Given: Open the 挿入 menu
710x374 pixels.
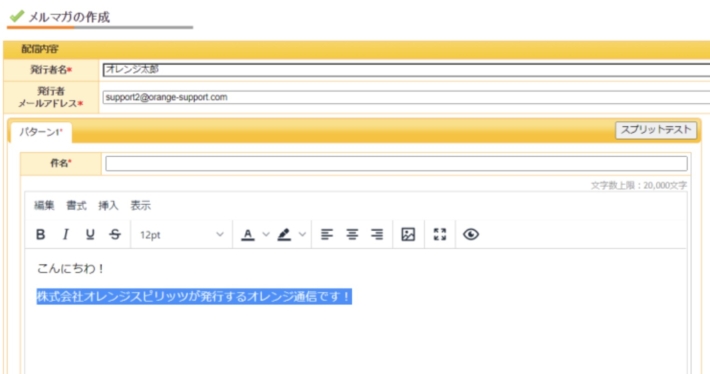Looking at the screenshot, I should coord(108,206).
